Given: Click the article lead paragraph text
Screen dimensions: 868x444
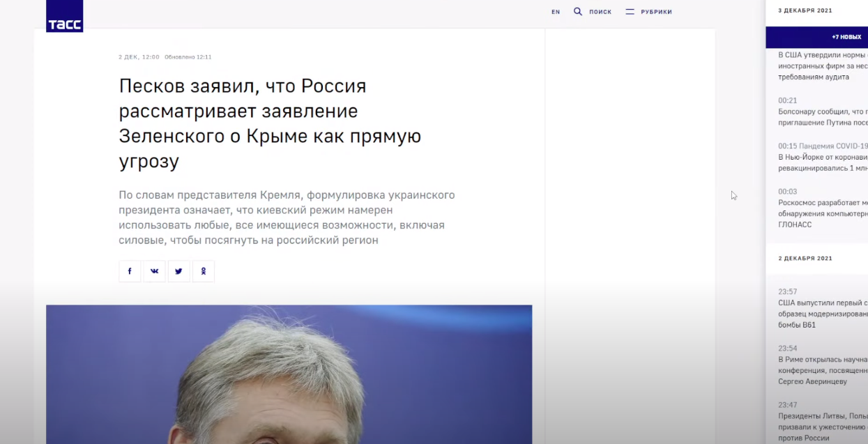Looking at the screenshot, I should click(287, 217).
